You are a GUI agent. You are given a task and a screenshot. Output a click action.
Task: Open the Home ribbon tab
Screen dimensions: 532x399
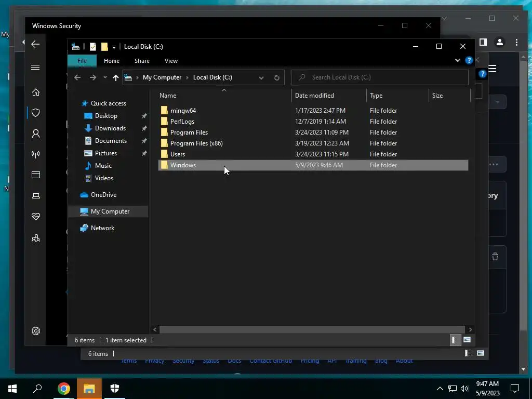(x=112, y=61)
